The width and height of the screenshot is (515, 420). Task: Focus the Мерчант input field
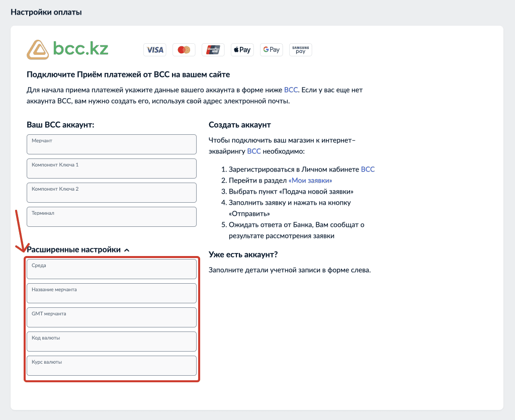112,144
